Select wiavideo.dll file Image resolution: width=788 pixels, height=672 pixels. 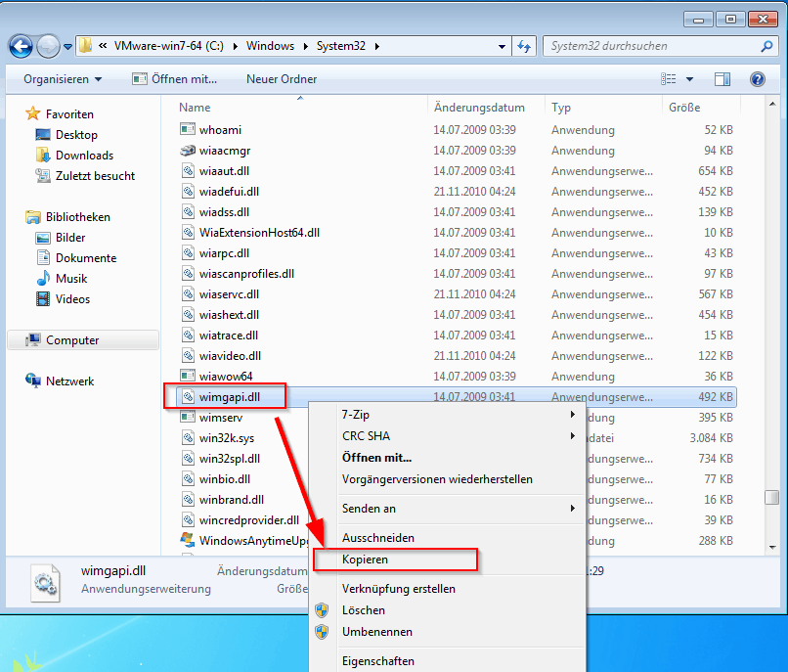pyautogui.click(x=230, y=356)
